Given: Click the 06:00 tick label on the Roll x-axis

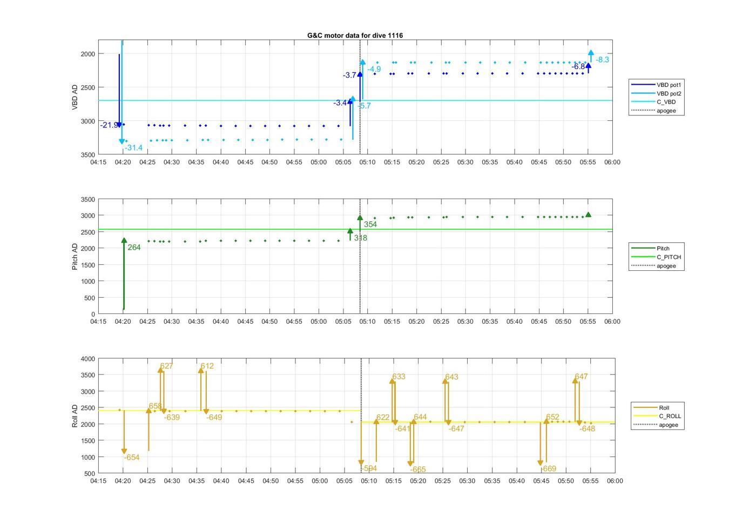Looking at the screenshot, I should click(x=615, y=481).
